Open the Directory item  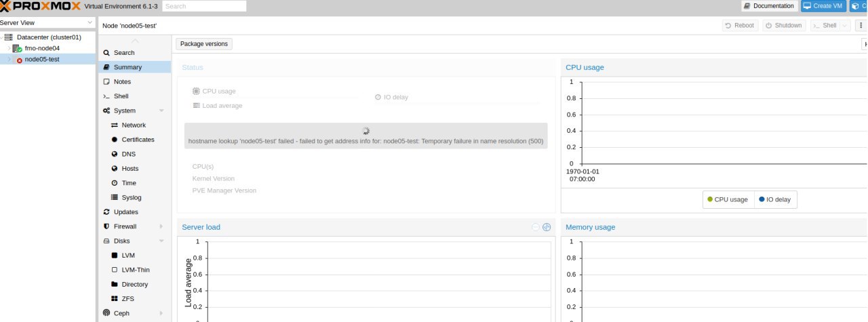134,285
